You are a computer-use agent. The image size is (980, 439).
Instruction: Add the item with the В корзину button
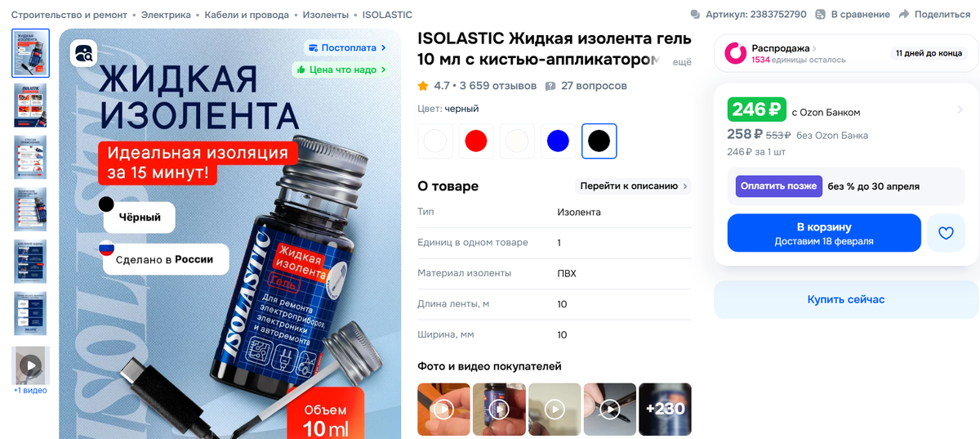pos(824,233)
